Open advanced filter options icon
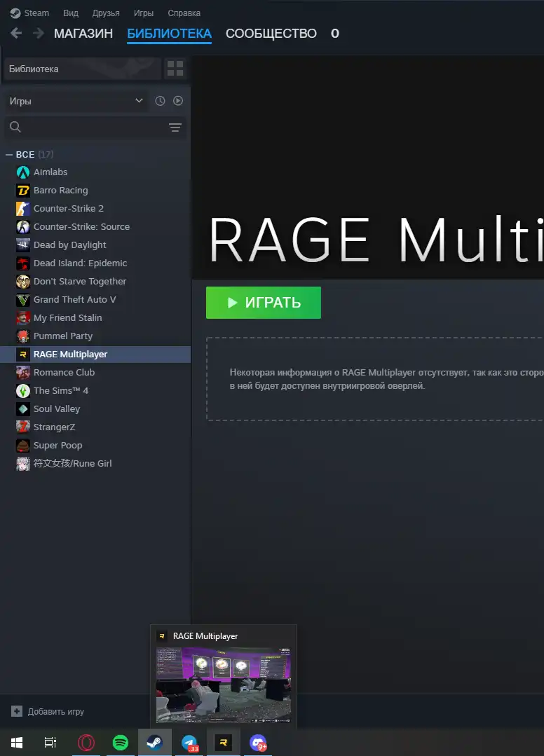Viewport: 544px width, 756px height. point(175,128)
